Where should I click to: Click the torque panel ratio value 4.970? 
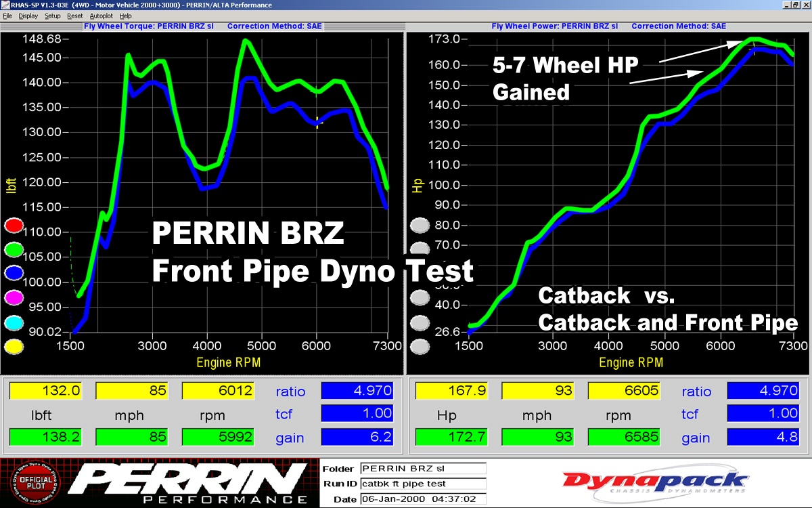(x=357, y=391)
